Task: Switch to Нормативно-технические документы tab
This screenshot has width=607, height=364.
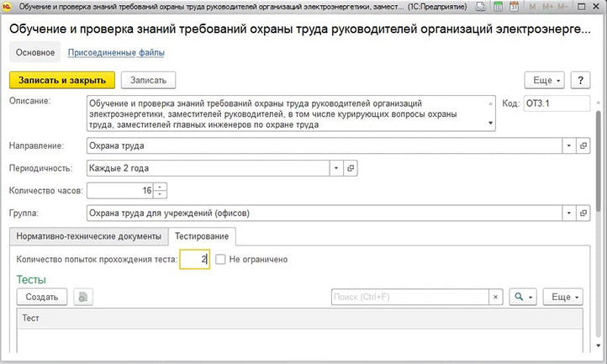Action: (x=88, y=236)
